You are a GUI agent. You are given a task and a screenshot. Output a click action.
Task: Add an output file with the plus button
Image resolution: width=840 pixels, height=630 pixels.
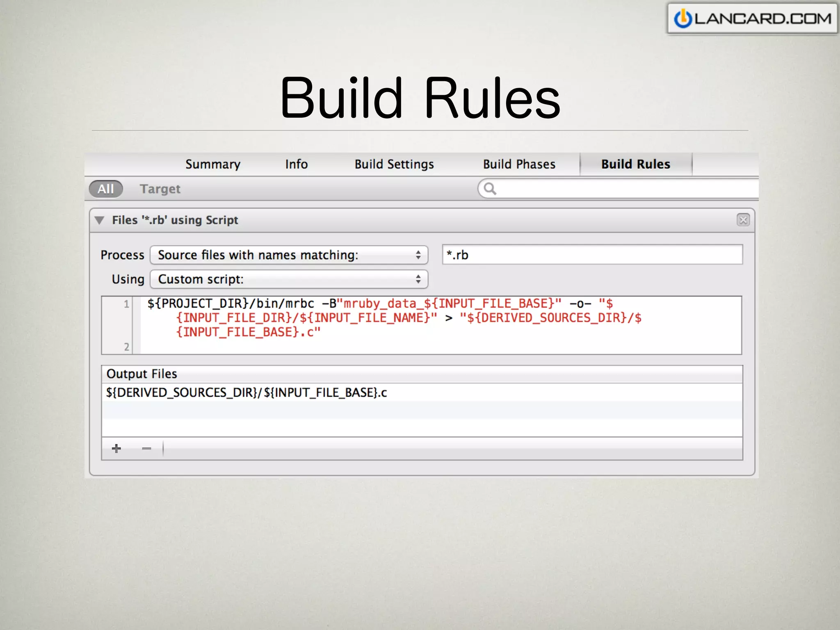(x=116, y=449)
